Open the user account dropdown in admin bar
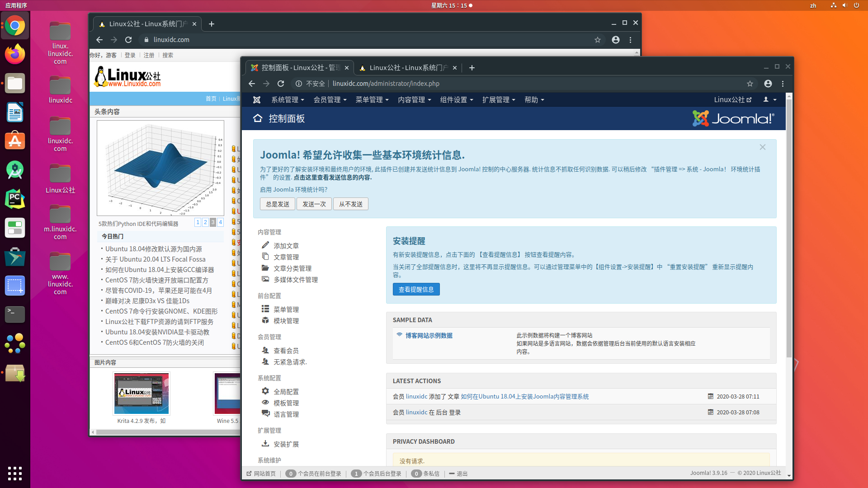The width and height of the screenshot is (868, 488). (770, 100)
